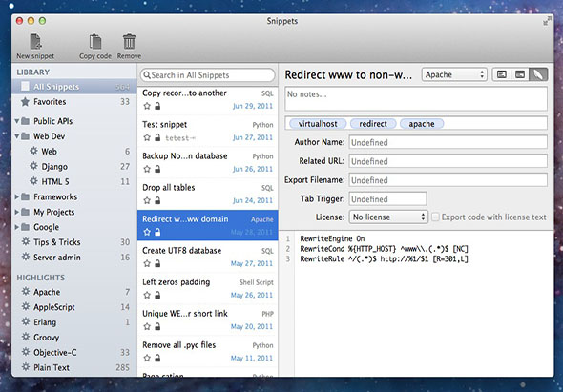Enable Export code with license text
563x392 pixels.
[x=435, y=217]
